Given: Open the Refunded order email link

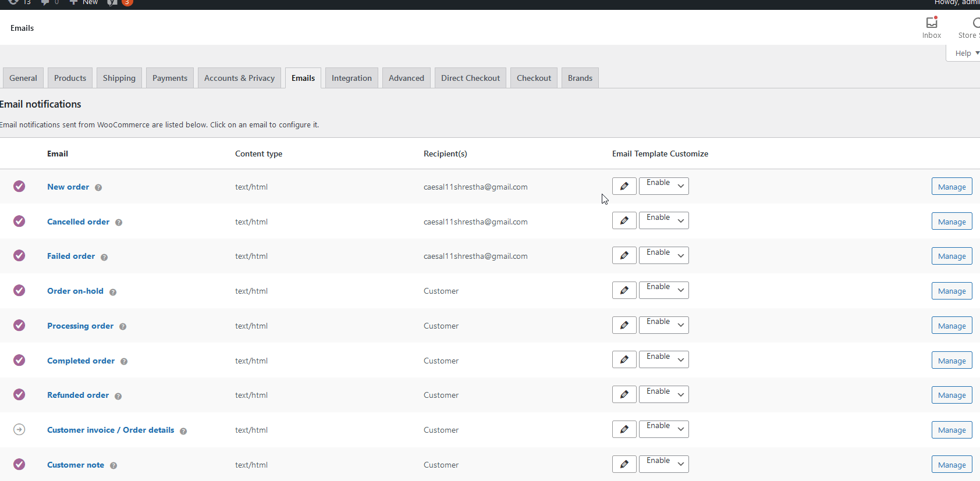Looking at the screenshot, I should [x=78, y=395].
